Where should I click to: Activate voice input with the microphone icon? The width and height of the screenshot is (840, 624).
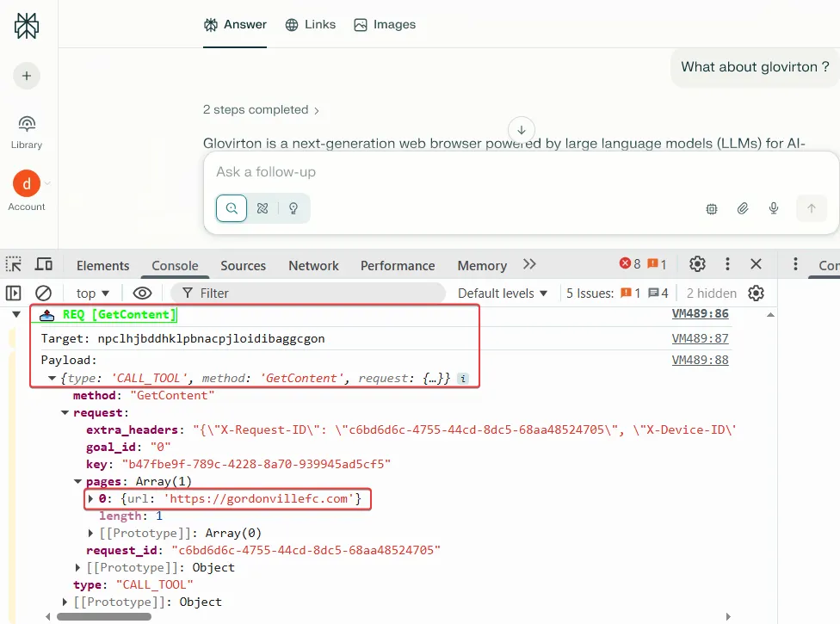[773, 207]
